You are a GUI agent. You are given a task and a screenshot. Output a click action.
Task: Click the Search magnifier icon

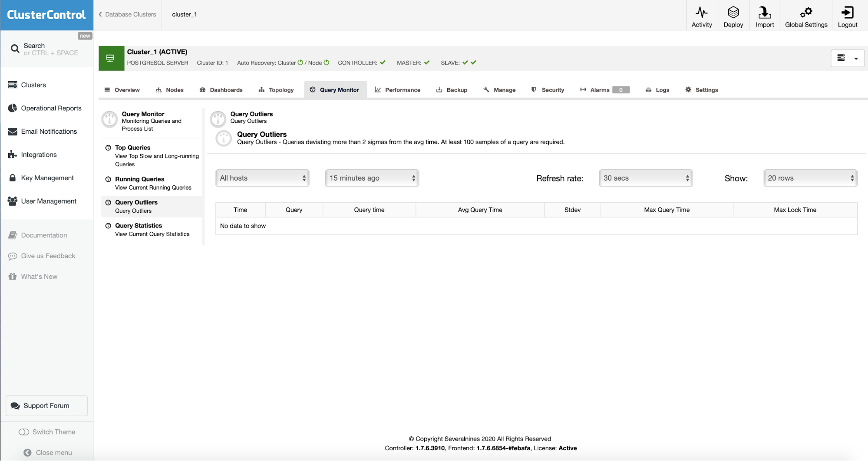coord(15,49)
